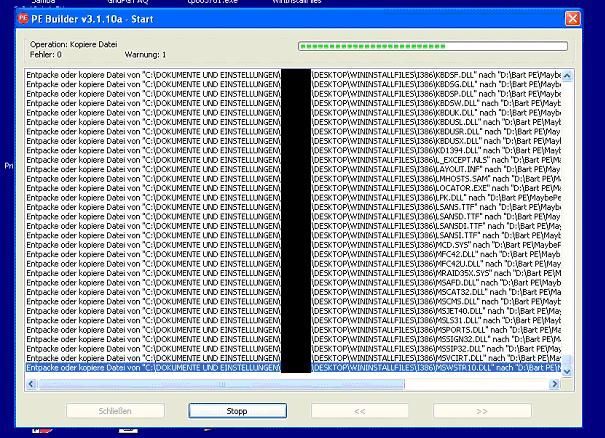Select the log row for MSSIGN32.DLL
Viewport: 605px width, 438px height.
point(293,339)
